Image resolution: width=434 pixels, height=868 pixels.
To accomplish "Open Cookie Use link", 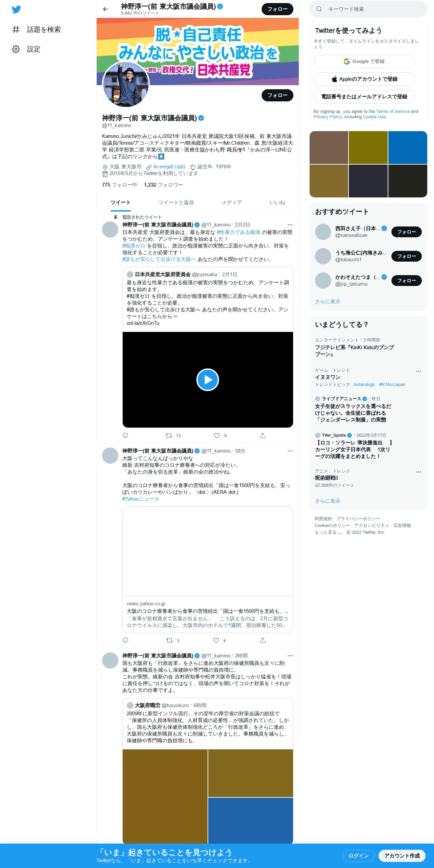I will tap(374, 117).
